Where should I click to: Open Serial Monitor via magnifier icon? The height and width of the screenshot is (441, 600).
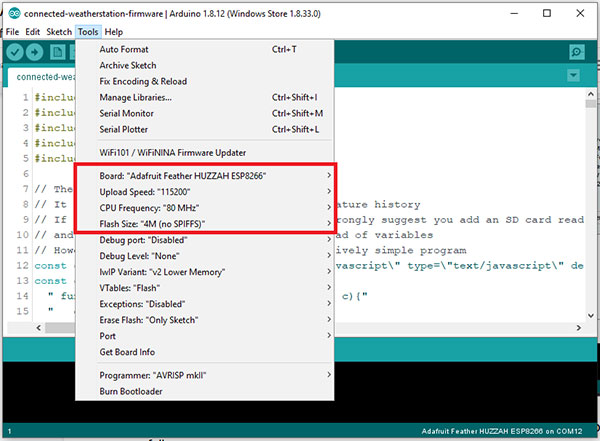point(576,52)
